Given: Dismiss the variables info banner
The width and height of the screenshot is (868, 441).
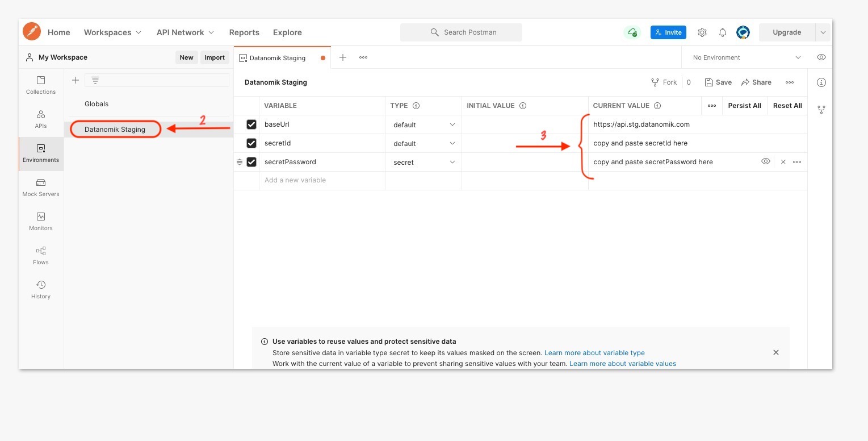Looking at the screenshot, I should [776, 352].
